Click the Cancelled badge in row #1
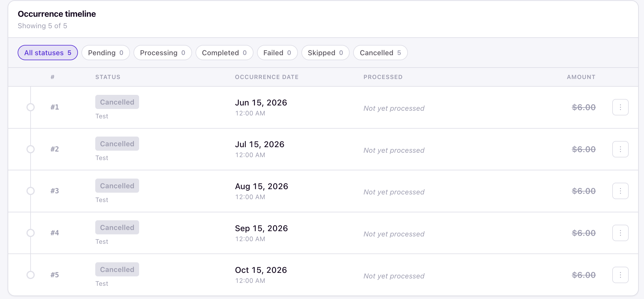The height and width of the screenshot is (299, 644). [x=117, y=102]
